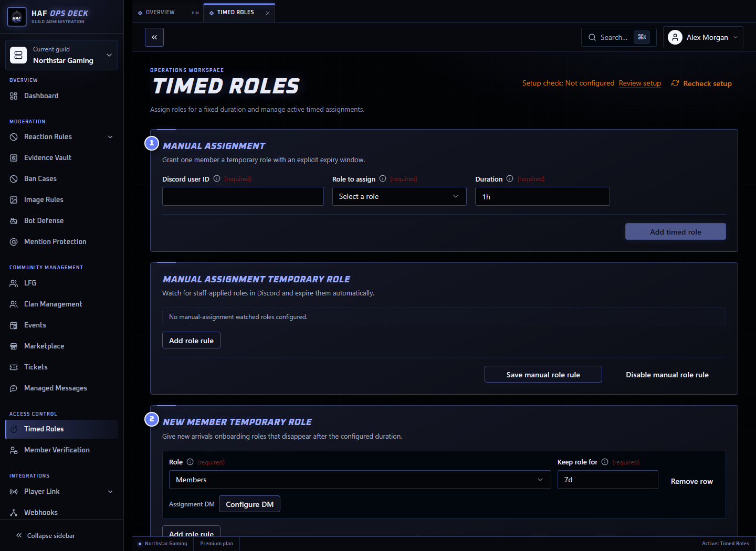Click Add timed role button
Screen dimensions: 756x551
[x=676, y=231]
